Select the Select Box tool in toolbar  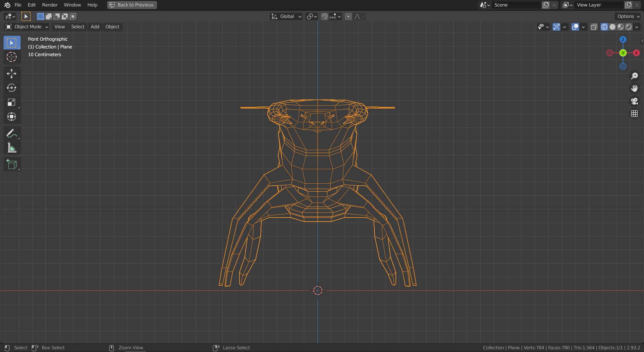[12, 43]
